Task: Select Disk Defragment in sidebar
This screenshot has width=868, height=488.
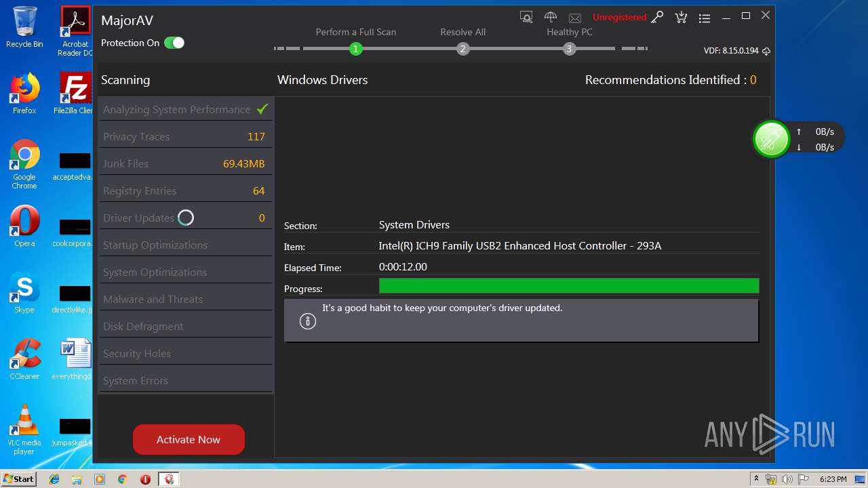Action: point(186,326)
